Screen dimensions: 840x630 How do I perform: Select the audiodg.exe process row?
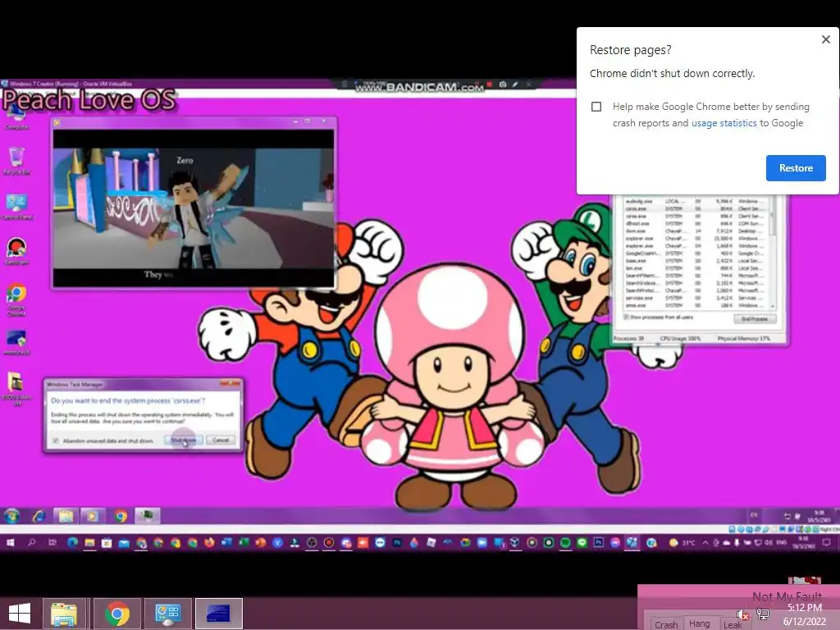[696, 202]
